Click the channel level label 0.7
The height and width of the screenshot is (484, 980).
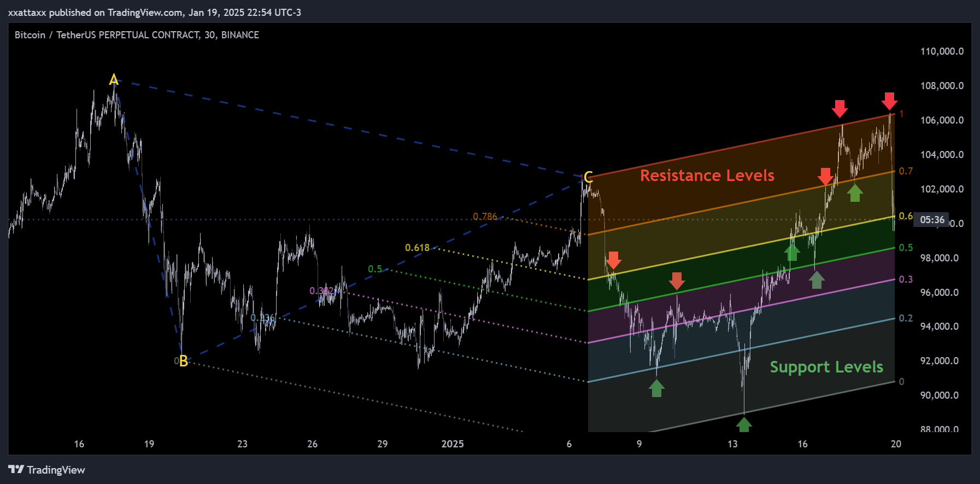[x=906, y=171]
